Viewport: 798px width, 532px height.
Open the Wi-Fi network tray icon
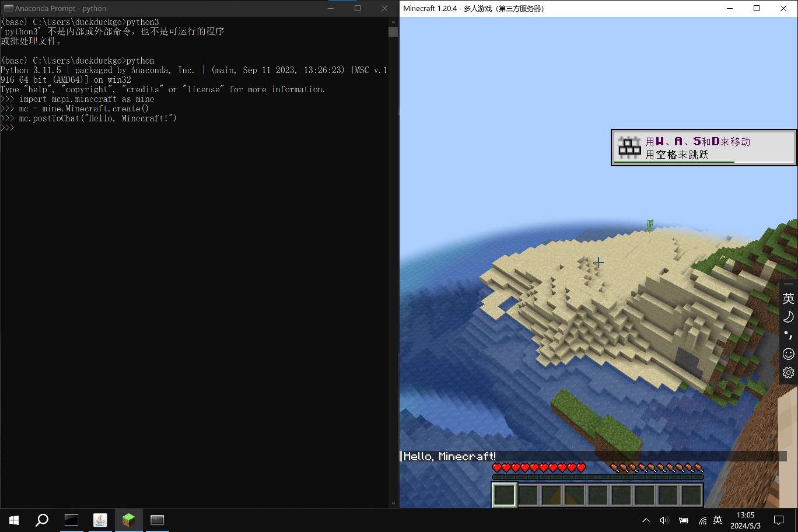point(702,520)
